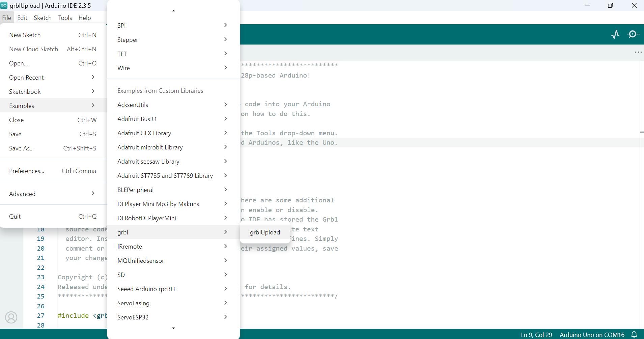
Task: Select New Sketch from File menu
Action: coord(53,35)
